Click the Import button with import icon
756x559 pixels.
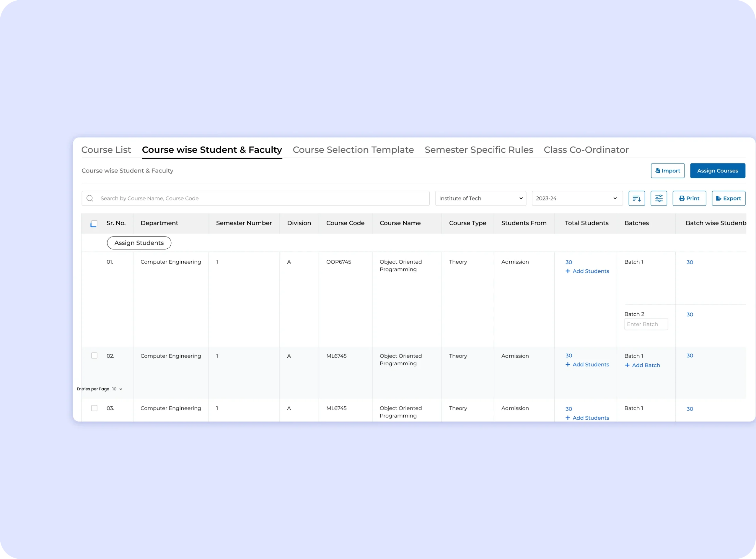pos(667,171)
